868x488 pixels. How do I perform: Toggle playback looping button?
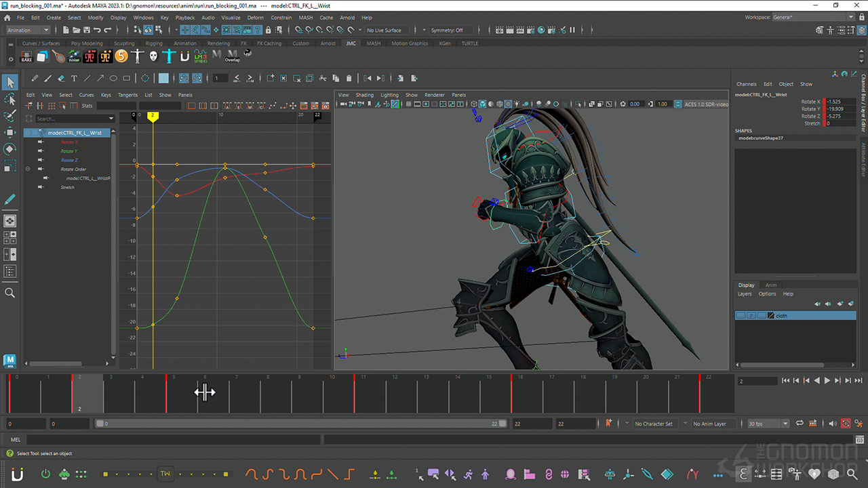(x=800, y=424)
